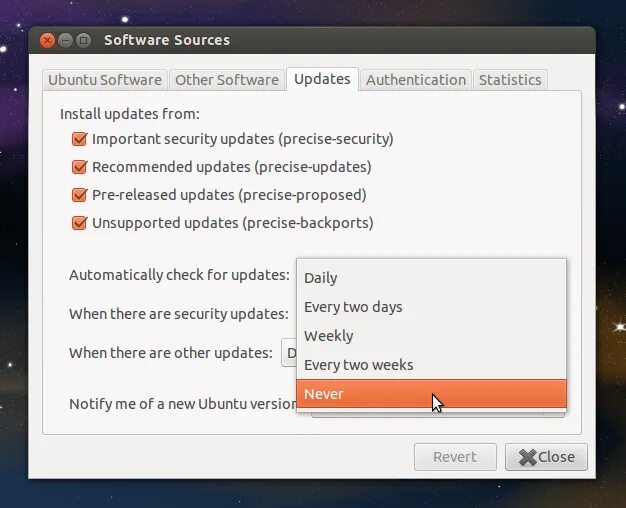Close the Software Sources window with the red button
The width and height of the screenshot is (626, 508).
47,40
